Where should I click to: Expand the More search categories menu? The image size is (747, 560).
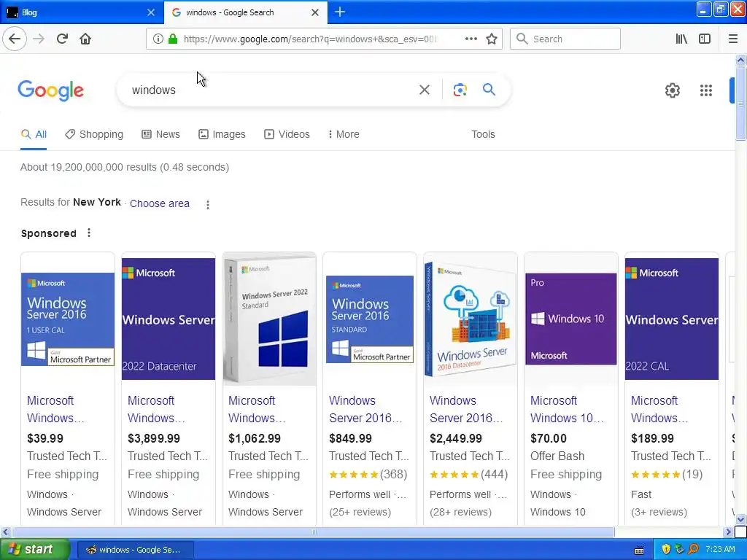coord(344,134)
